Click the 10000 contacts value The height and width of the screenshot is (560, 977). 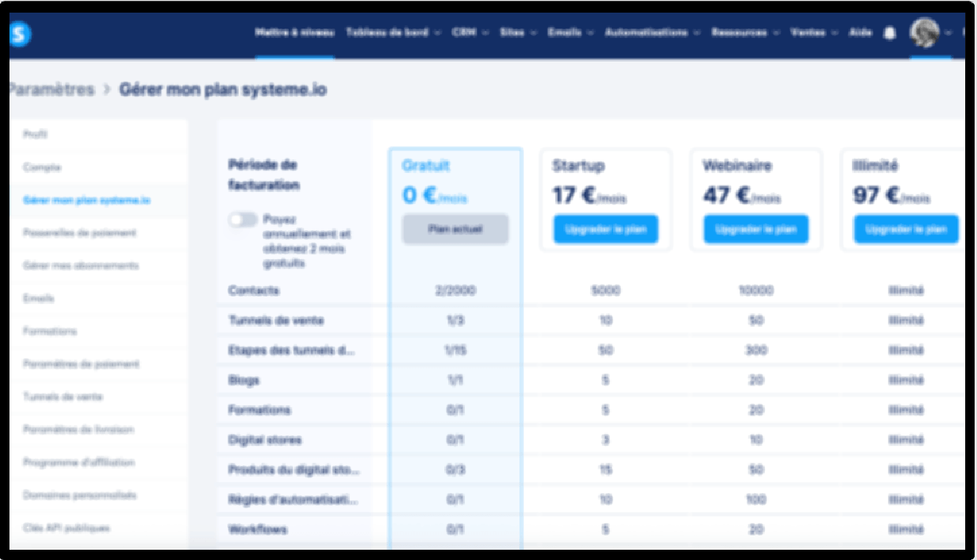pos(756,291)
